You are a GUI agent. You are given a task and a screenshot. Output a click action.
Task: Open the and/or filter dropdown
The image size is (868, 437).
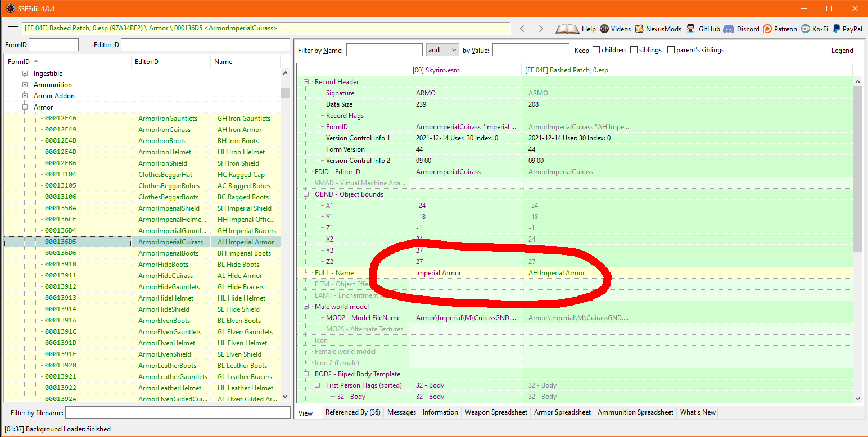[442, 50]
